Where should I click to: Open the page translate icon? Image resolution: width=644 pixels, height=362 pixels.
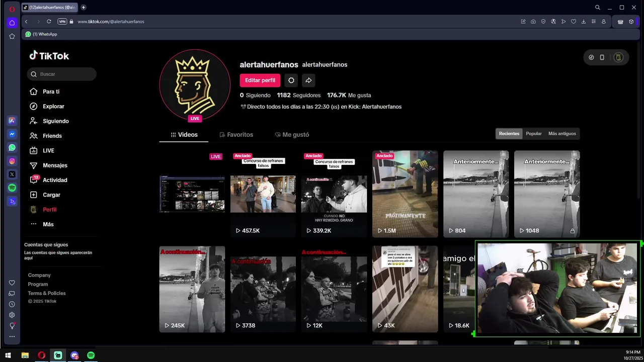click(553, 22)
